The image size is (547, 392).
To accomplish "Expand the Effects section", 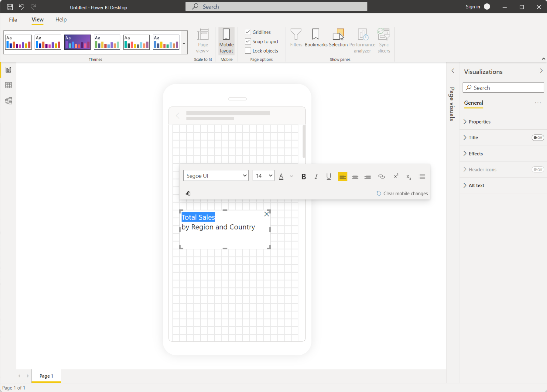I will (476, 154).
